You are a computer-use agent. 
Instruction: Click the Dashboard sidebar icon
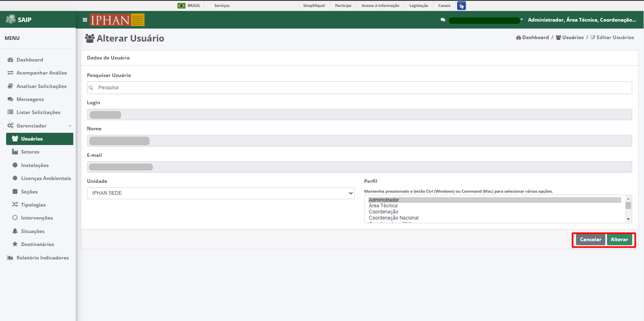(11, 60)
